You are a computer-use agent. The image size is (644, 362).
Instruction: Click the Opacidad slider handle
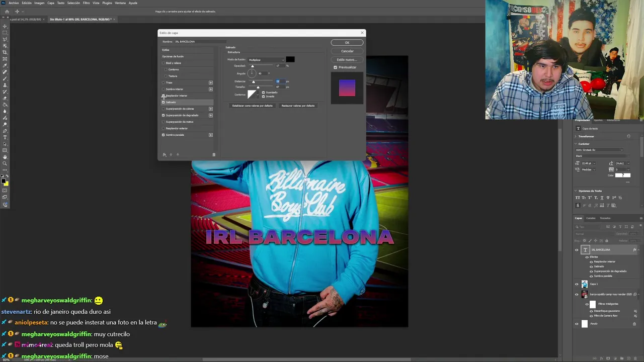tap(253, 66)
